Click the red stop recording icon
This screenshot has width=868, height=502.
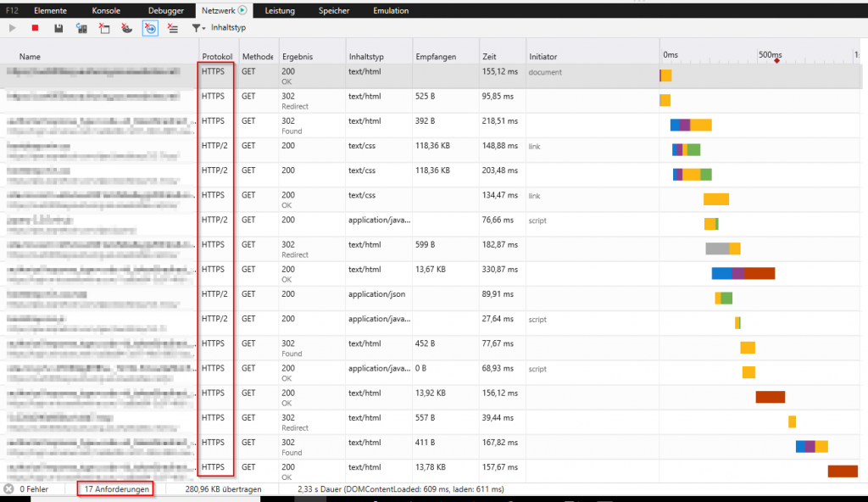coord(35,28)
